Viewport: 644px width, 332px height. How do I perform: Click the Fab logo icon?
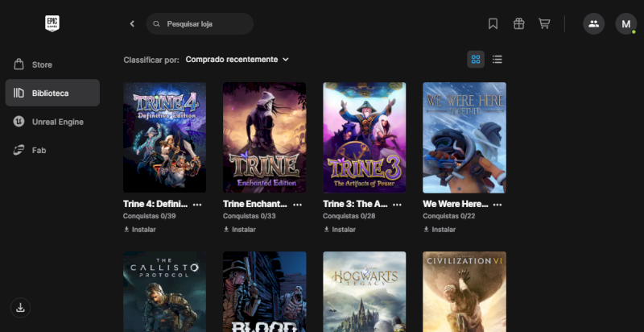pos(19,151)
